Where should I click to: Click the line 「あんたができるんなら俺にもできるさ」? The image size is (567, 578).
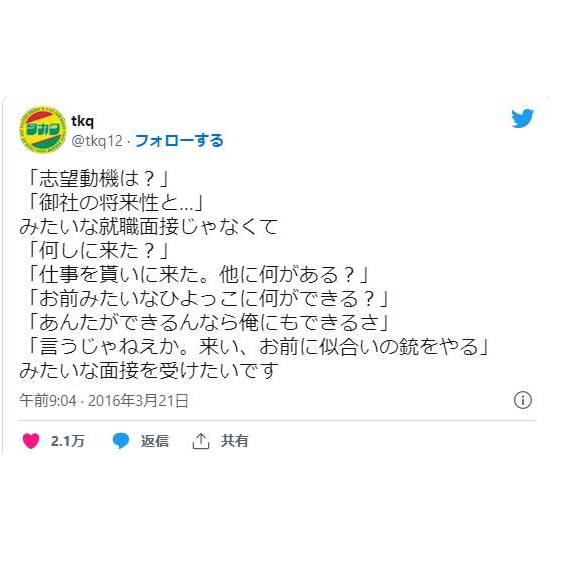(x=208, y=323)
